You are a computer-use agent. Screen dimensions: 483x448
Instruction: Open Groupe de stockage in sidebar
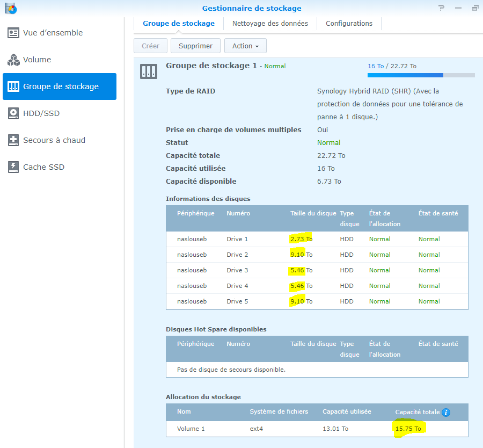click(x=60, y=86)
